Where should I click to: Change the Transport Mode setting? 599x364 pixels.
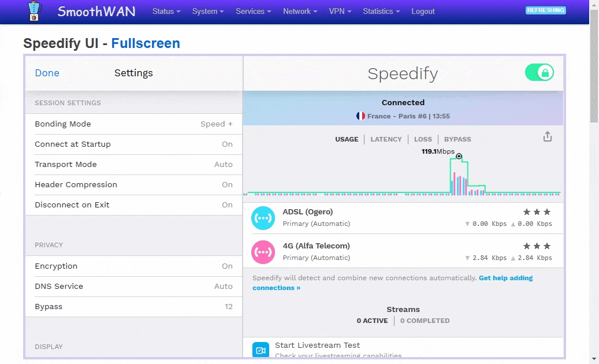133,164
